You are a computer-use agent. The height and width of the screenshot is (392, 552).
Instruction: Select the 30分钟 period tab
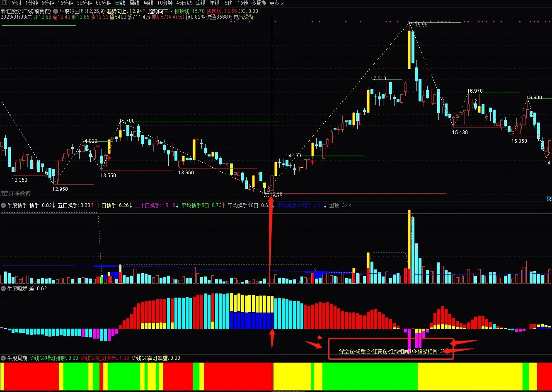click(85, 3)
